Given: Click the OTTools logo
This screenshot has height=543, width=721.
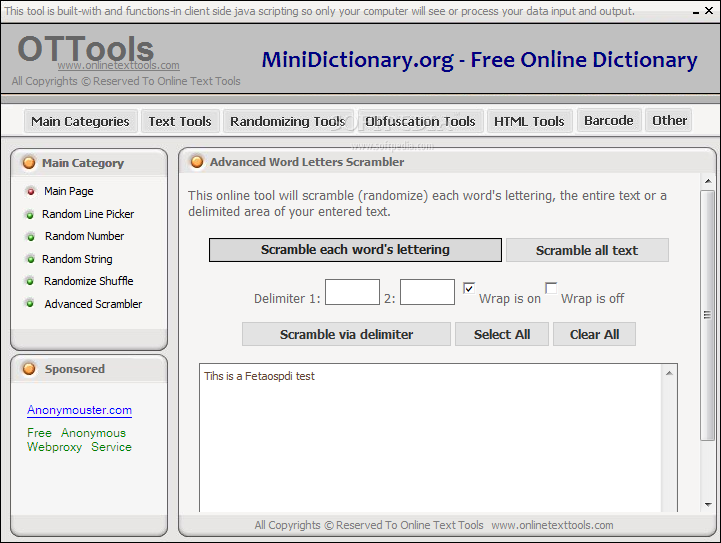Looking at the screenshot, I should pyautogui.click(x=86, y=49).
